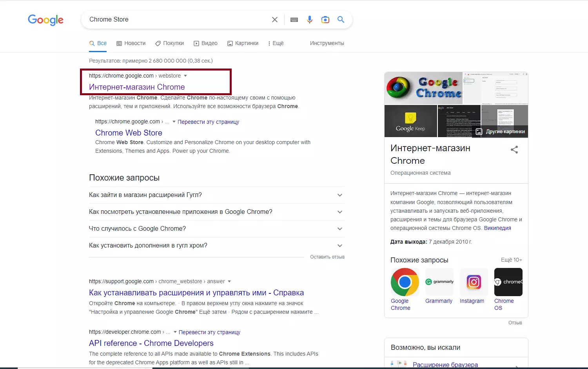Image resolution: width=588 pixels, height=369 pixels.
Task: Expand 'Как посмотреть установленные приложения' question
Action: [x=217, y=212]
